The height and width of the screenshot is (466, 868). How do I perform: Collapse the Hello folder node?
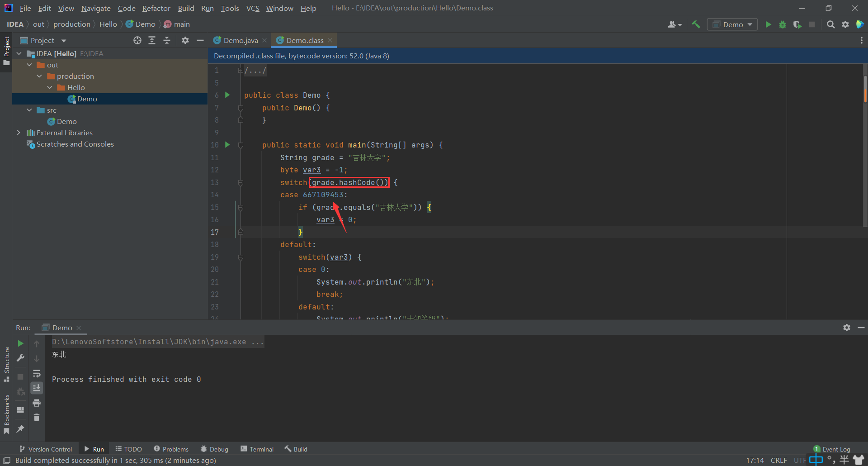tap(50, 87)
